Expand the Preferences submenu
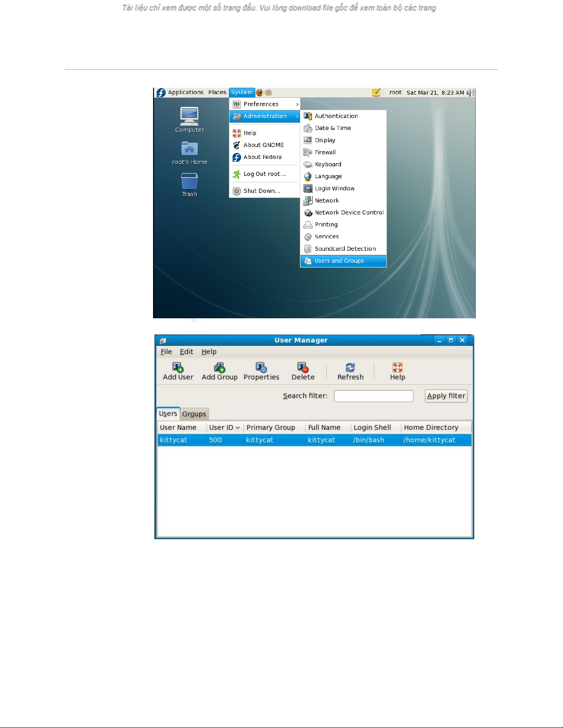This screenshot has width=563, height=728. click(x=265, y=104)
